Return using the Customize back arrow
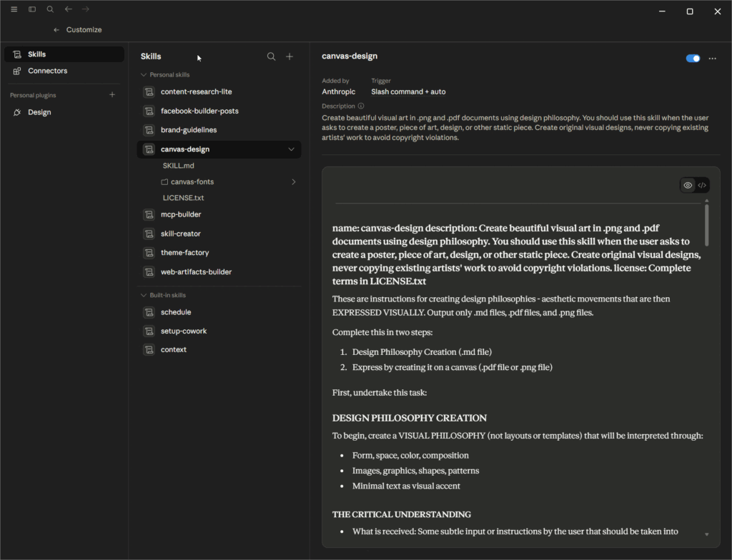 [56, 30]
